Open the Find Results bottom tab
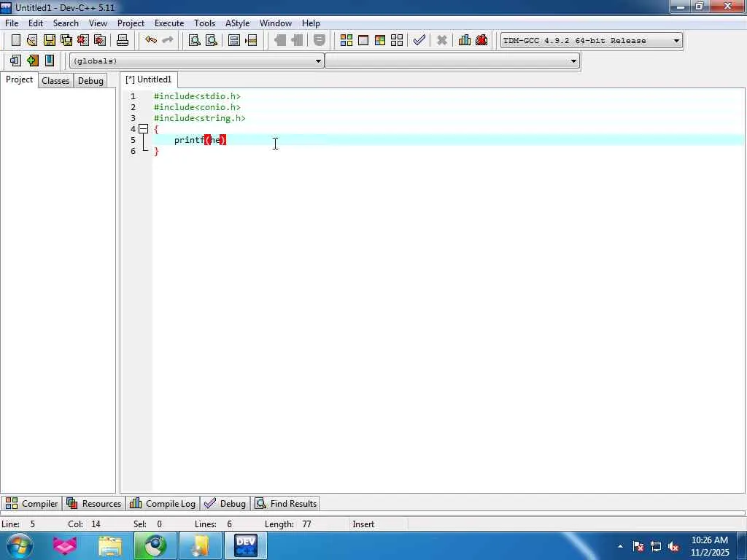Viewport: 747px width, 560px height. click(286, 503)
